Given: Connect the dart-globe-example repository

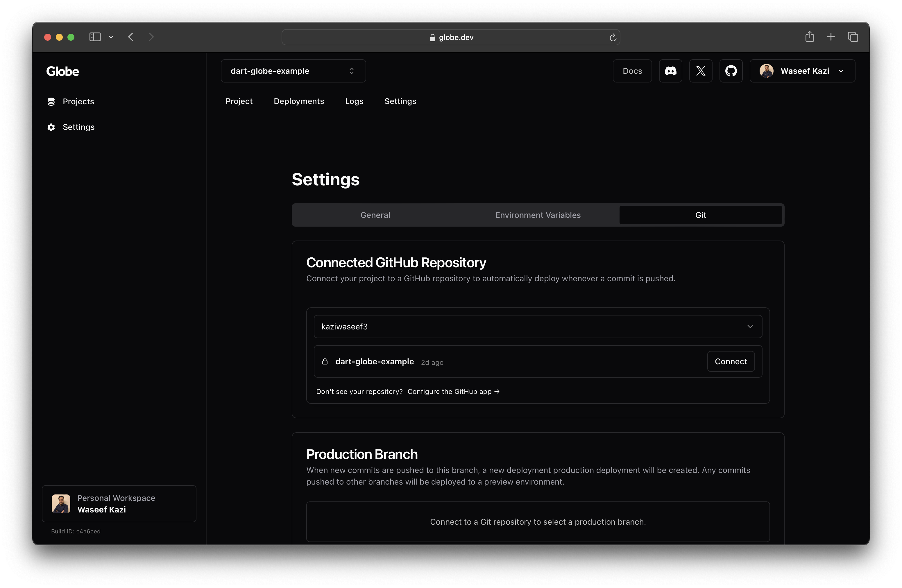Looking at the screenshot, I should [x=730, y=361].
